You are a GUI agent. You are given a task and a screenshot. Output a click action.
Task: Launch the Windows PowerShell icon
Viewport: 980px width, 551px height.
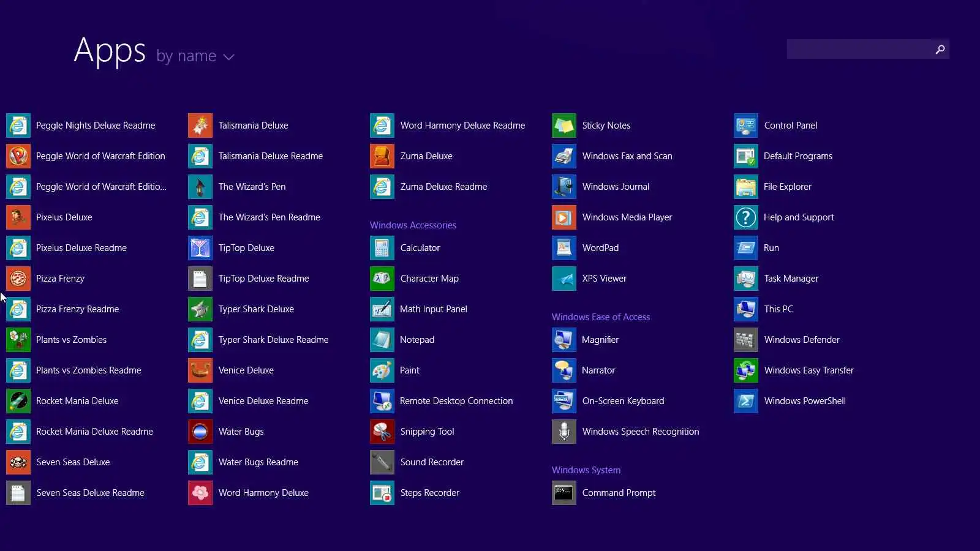click(746, 401)
